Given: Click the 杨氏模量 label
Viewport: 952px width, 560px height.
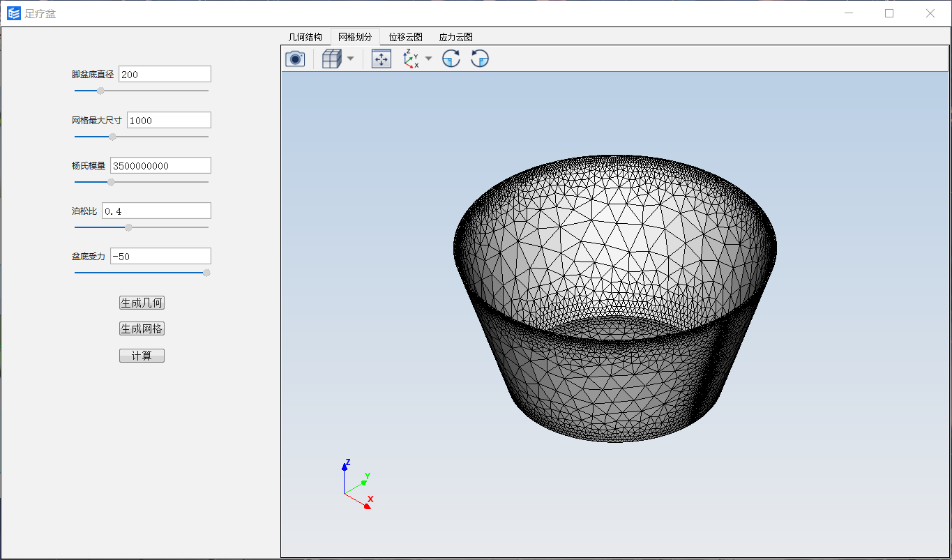Looking at the screenshot, I should coord(89,165).
